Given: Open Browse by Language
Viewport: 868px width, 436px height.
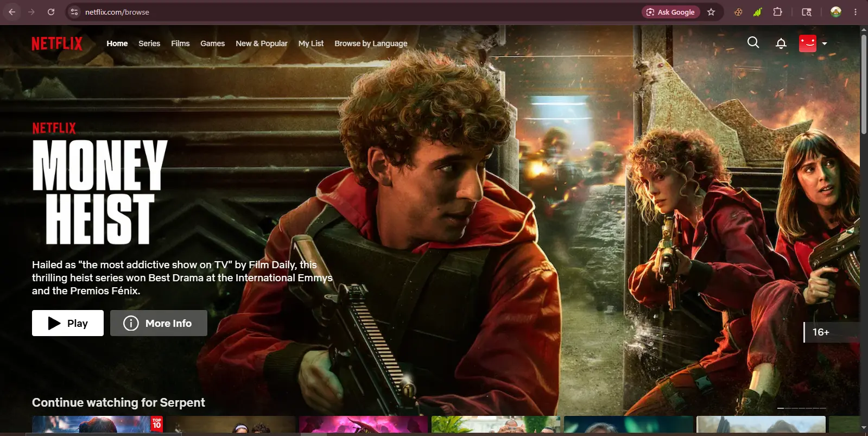Looking at the screenshot, I should click(x=371, y=43).
